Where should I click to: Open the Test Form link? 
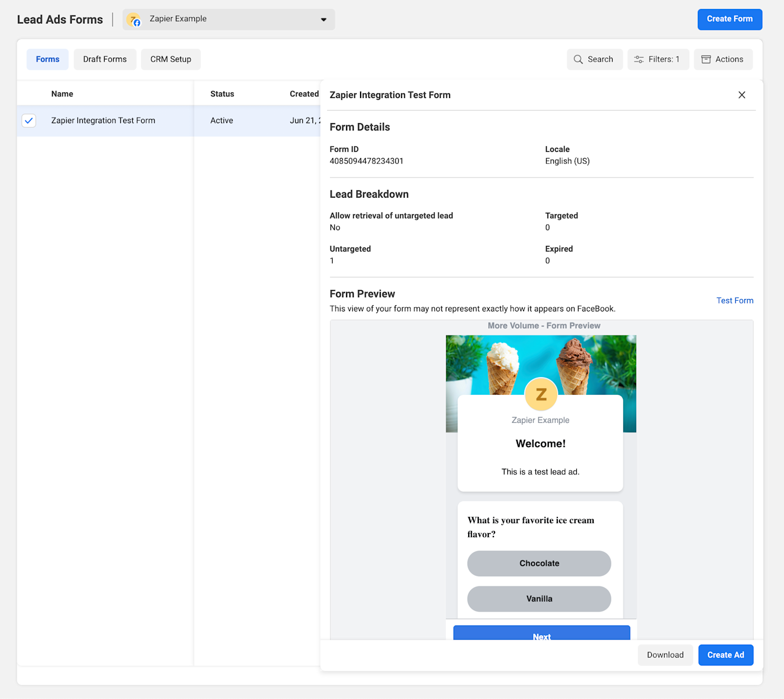point(735,301)
